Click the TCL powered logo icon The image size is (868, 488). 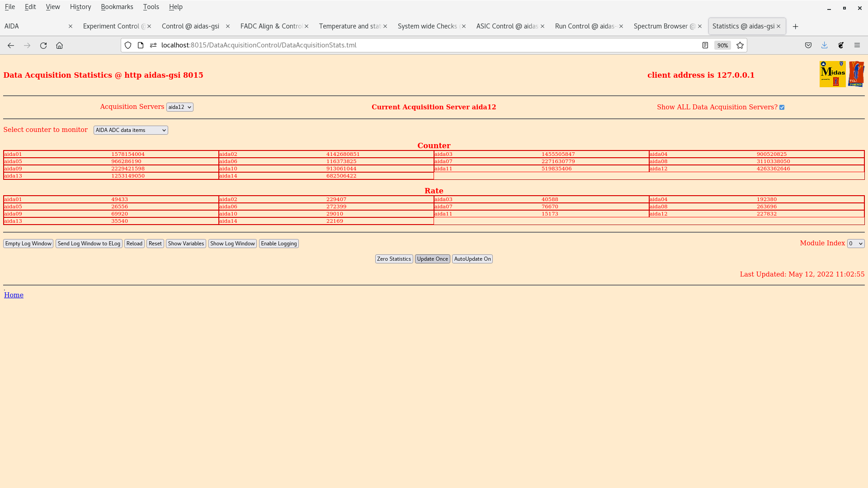tap(856, 74)
